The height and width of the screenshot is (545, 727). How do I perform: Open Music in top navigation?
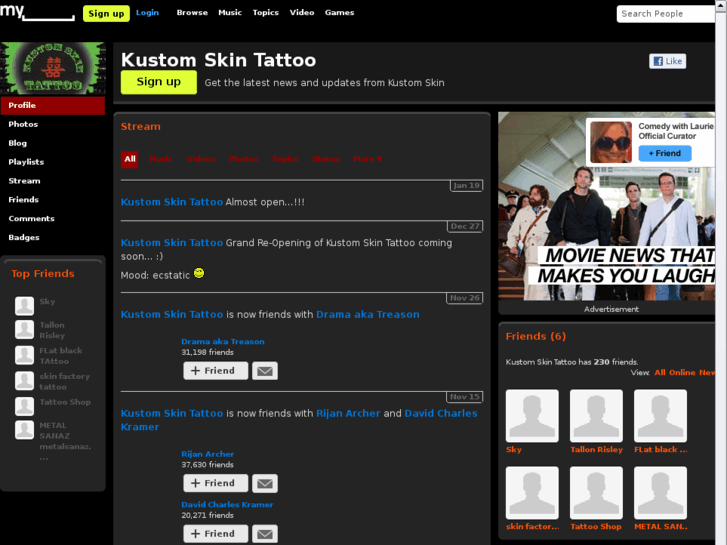click(230, 13)
